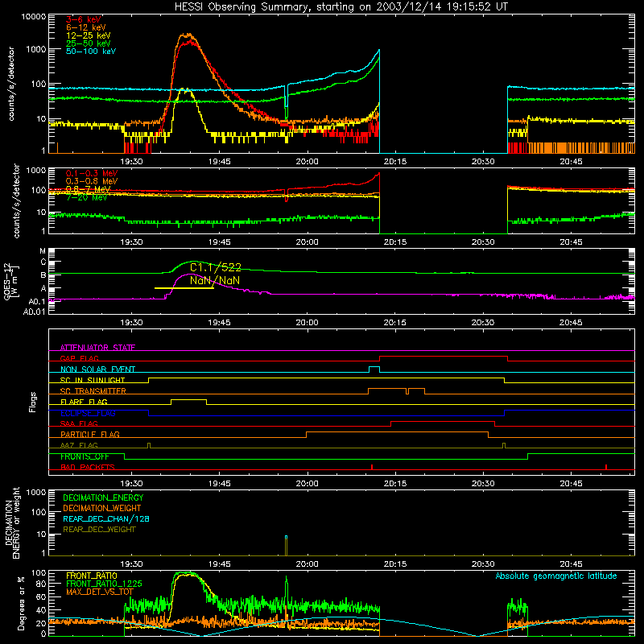This screenshot has height=644, width=644.
Task: Click the 10000 y-axis label on top plot
Action: [x=34, y=17]
